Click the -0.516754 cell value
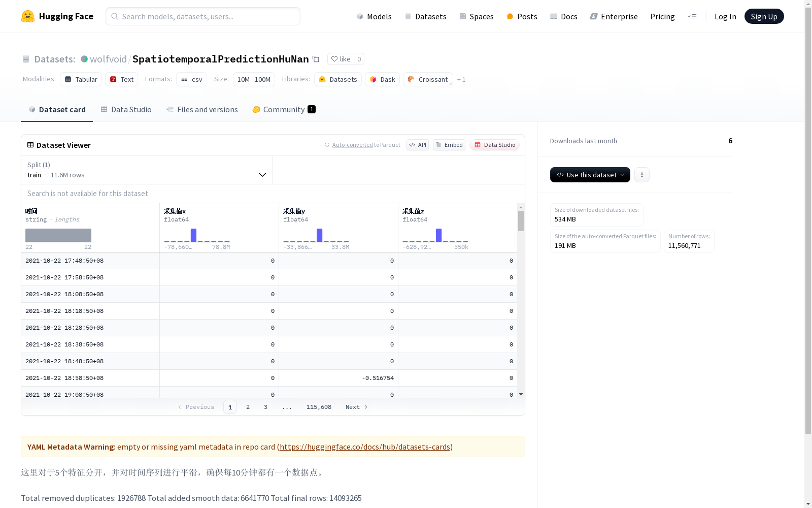812x508 pixels. 378,378
